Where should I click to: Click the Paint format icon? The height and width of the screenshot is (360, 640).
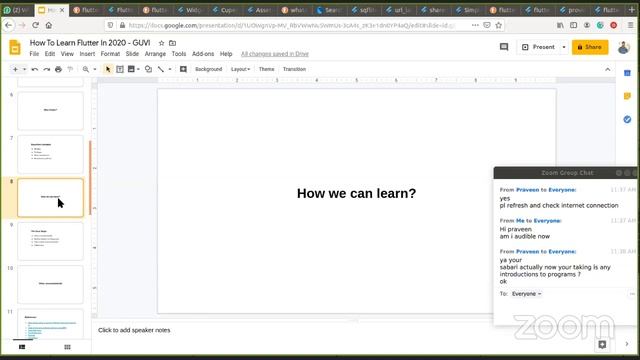click(70, 69)
